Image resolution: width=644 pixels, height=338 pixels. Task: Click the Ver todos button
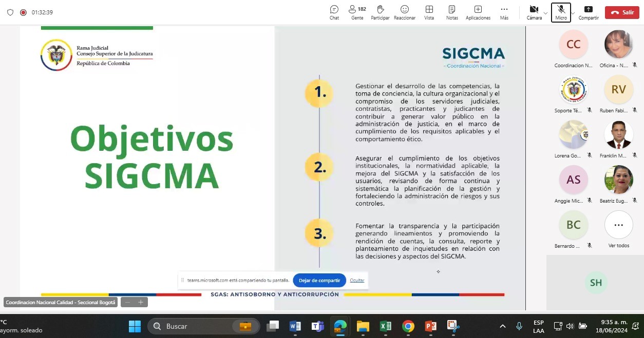pos(618,225)
